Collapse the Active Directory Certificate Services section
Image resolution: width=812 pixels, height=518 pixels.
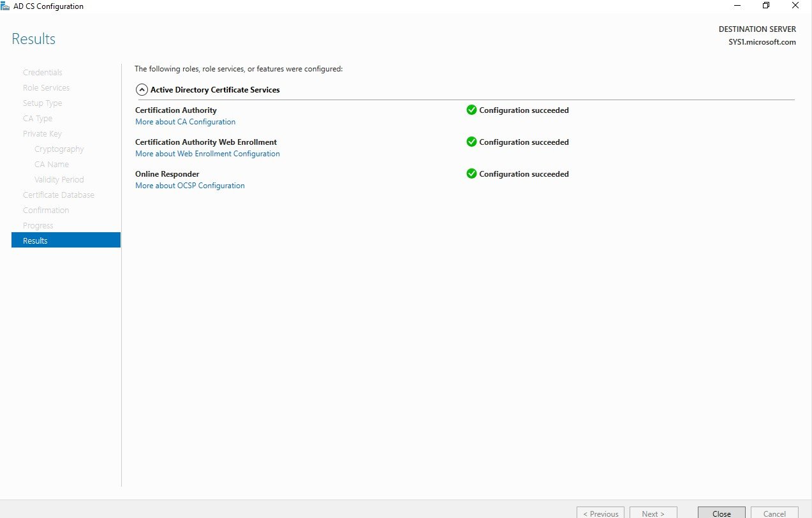click(x=142, y=90)
